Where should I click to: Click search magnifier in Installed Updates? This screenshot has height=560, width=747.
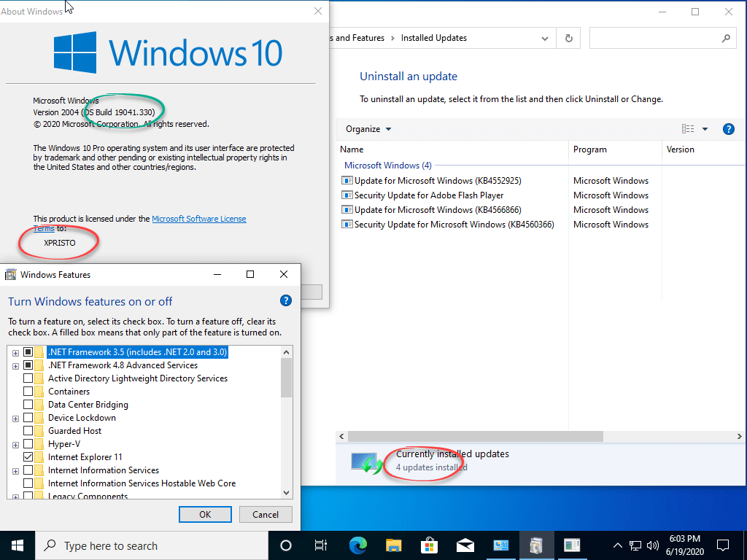726,38
